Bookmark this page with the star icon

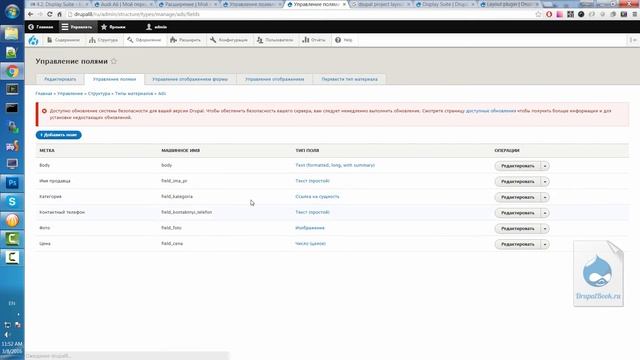[x=538, y=14]
